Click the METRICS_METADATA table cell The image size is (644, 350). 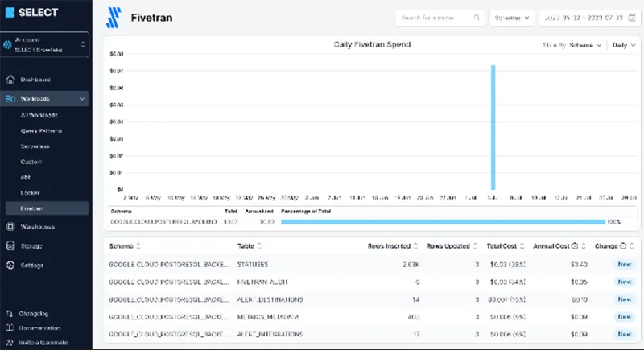click(268, 317)
